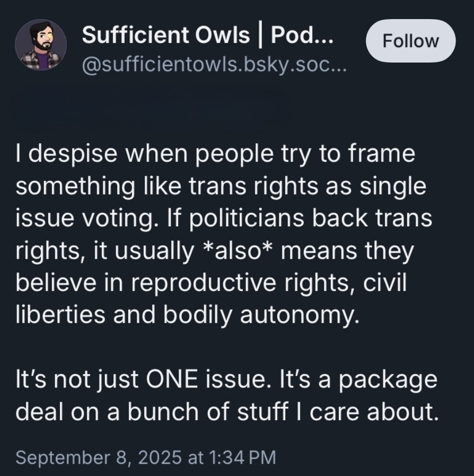
Task: Click the line starting "I despise when people"
Action: 215,155
